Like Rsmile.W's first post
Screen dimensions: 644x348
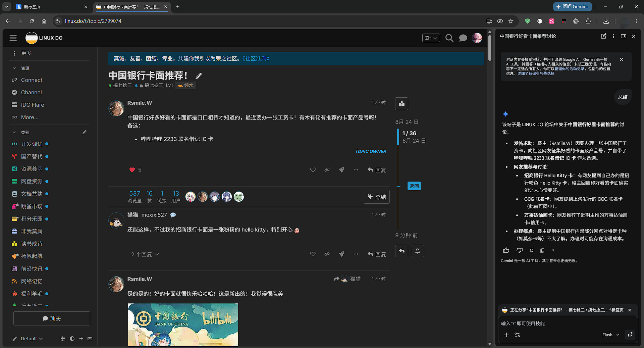[x=313, y=170]
